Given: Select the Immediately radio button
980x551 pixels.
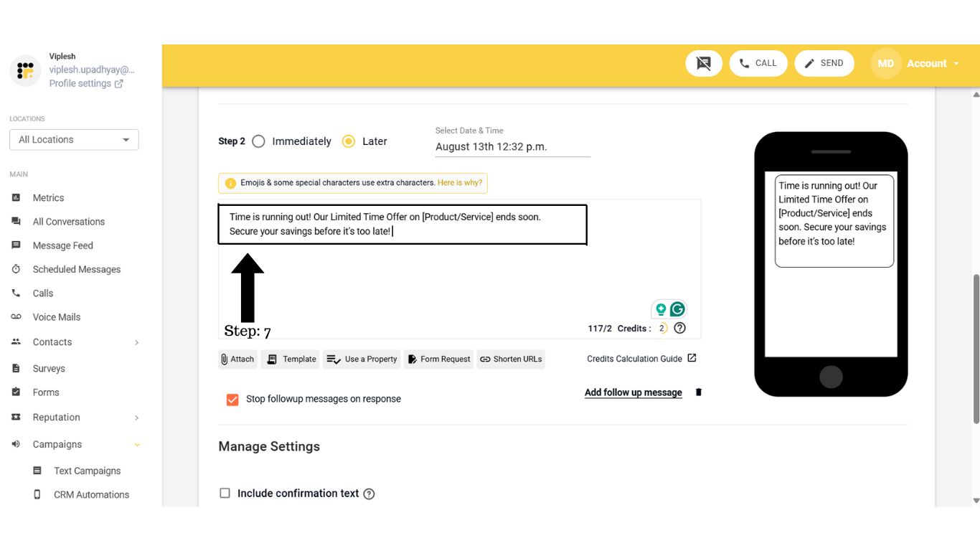Looking at the screenshot, I should 258,141.
